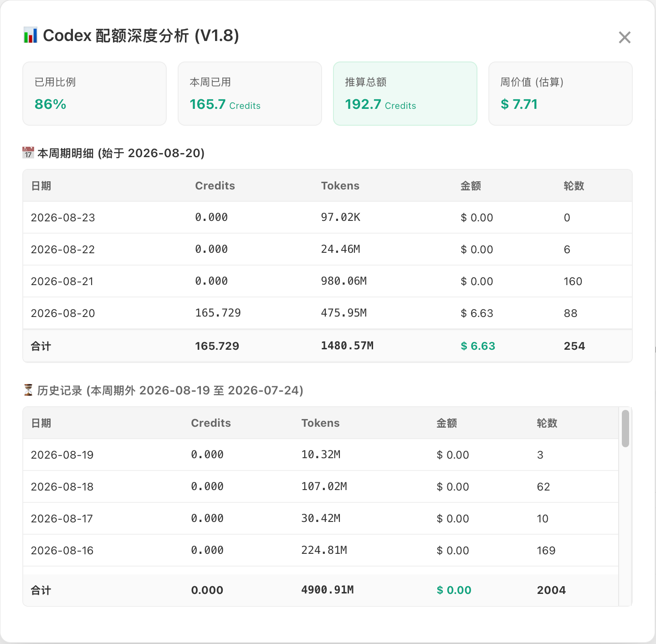
Task: Click the Credits header in current period table
Action: pyautogui.click(x=215, y=186)
